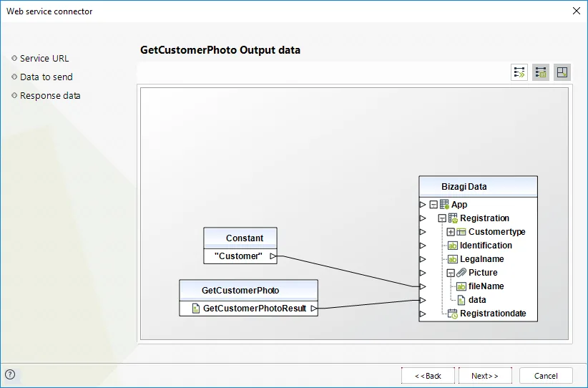
Task: Select the Bizagi Data box header
Action: (x=478, y=187)
